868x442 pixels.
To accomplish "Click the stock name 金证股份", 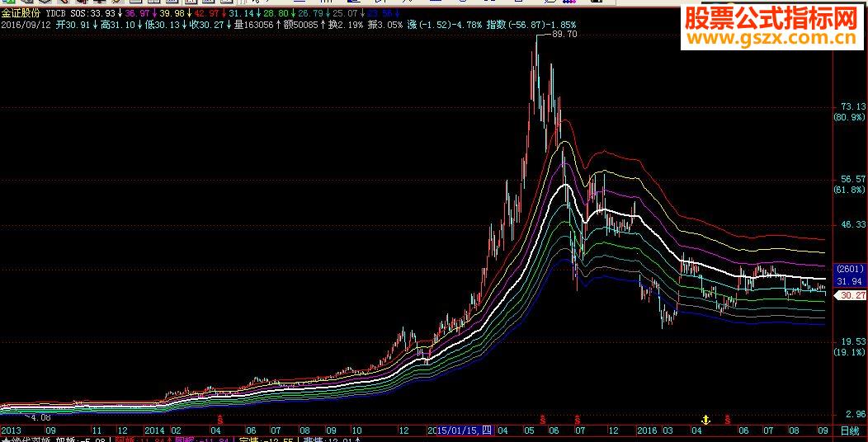I will pos(21,12).
